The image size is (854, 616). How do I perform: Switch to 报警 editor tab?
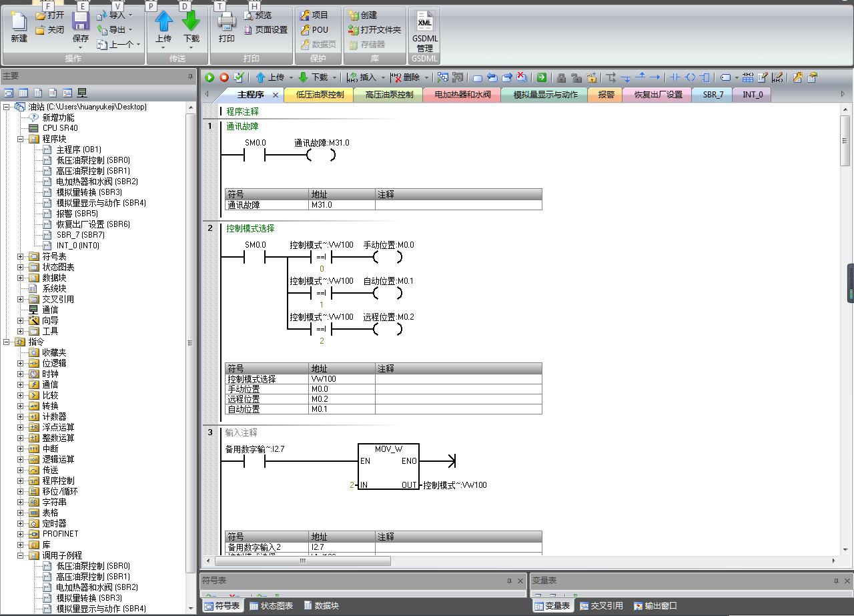606,95
